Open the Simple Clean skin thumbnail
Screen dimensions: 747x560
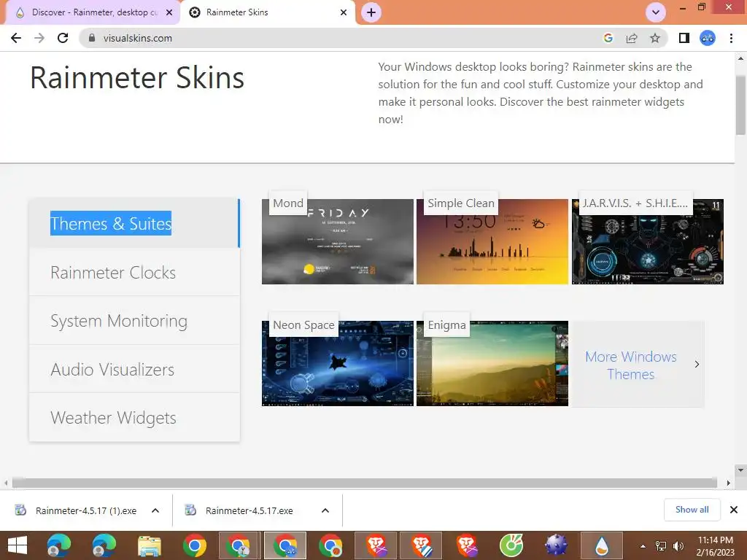pos(492,241)
